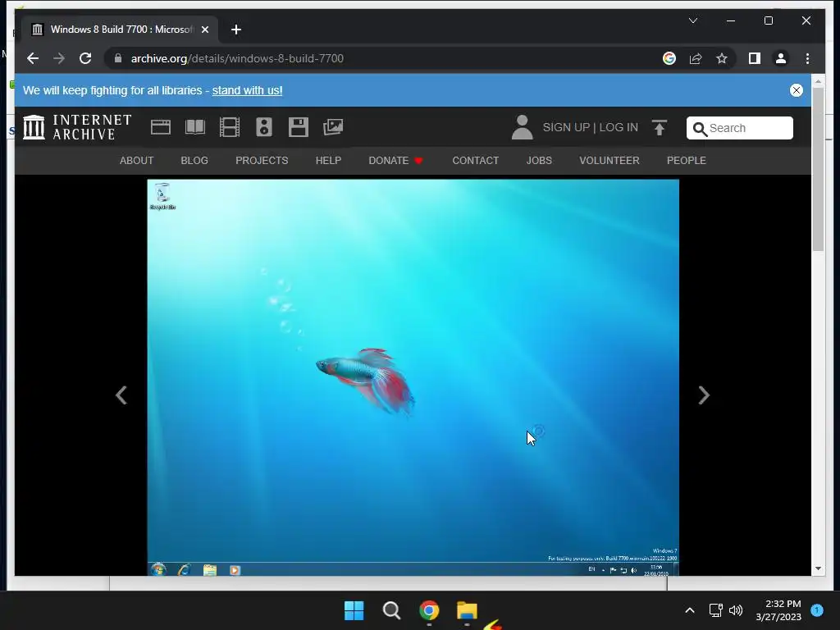Screen dimensions: 840x630
Task: Open the HELP menu item
Action: pyautogui.click(x=328, y=160)
